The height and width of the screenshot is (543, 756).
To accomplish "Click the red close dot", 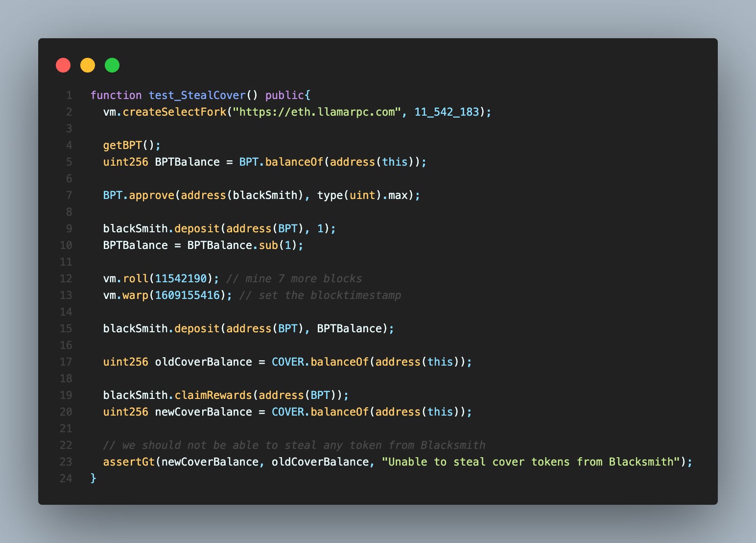I will click(x=63, y=65).
